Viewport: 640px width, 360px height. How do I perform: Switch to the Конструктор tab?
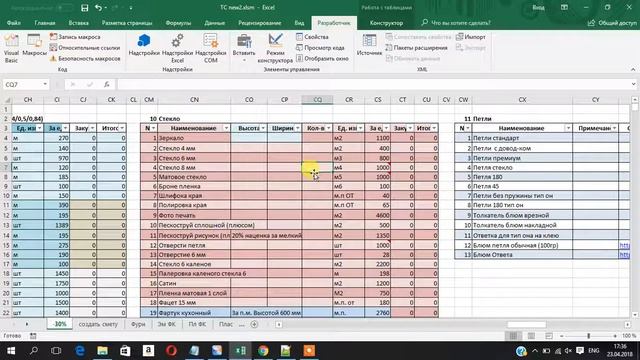pyautogui.click(x=386, y=23)
